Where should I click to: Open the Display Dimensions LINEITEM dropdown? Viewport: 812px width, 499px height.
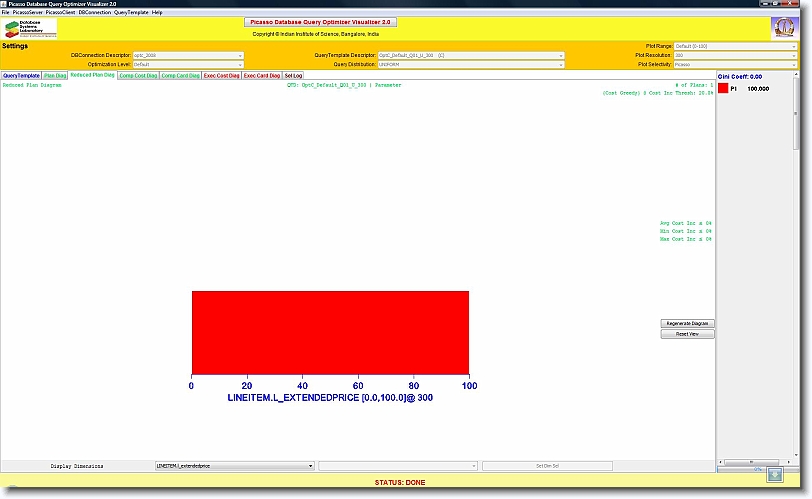(234, 466)
